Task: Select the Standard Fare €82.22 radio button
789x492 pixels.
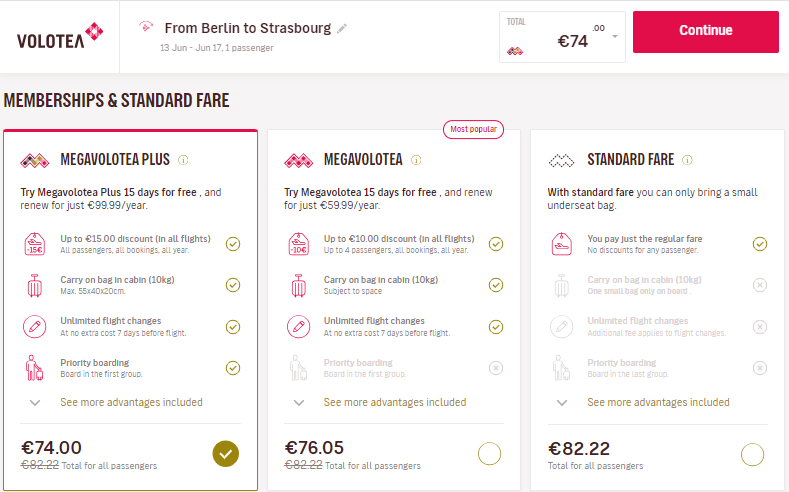Action: (752, 454)
